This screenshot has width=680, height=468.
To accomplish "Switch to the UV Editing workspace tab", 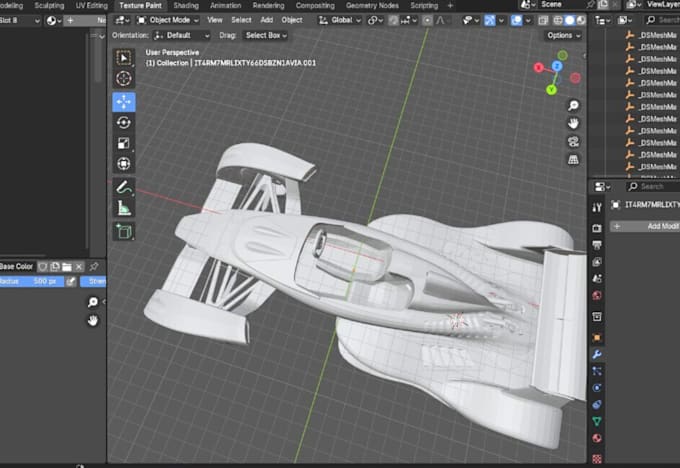I will pyautogui.click(x=92, y=6).
